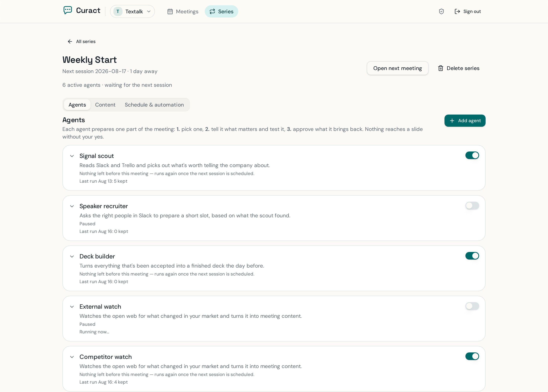Click the trash icon for Delete series
The height and width of the screenshot is (392, 548).
coord(441,68)
